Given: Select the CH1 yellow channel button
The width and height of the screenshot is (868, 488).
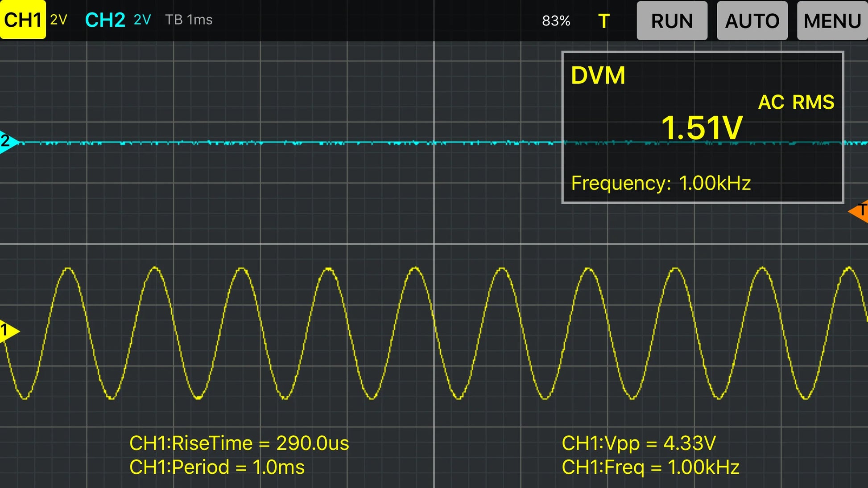Looking at the screenshot, I should (22, 20).
